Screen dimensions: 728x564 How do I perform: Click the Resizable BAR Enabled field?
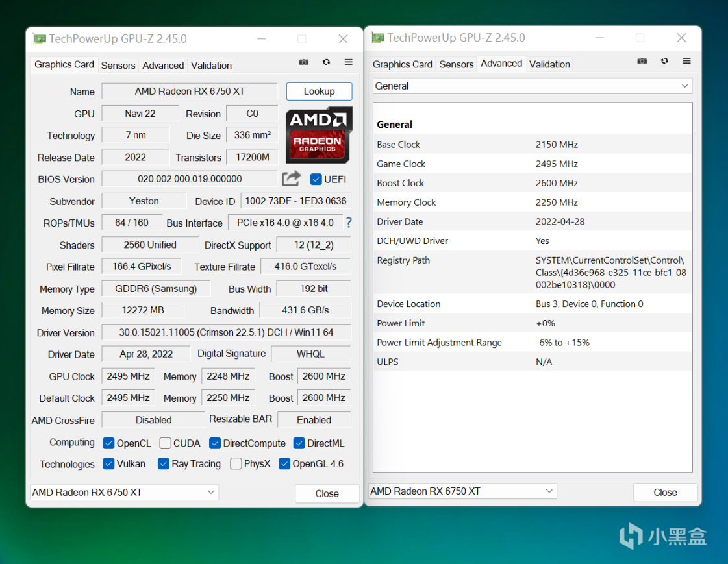pos(314,420)
